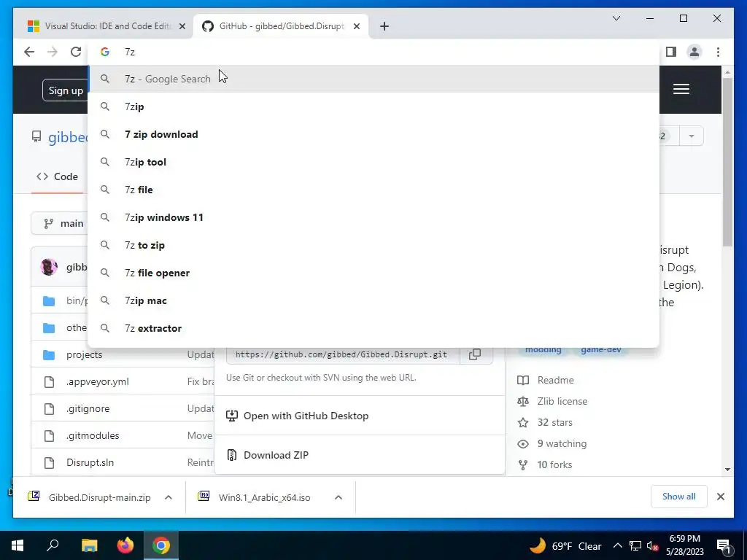
Task: Open the notification center icon
Action: (x=724, y=545)
